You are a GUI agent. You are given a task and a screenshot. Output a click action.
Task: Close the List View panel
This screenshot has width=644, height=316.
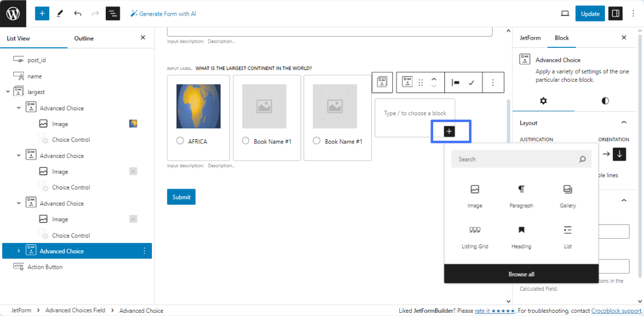143,38
